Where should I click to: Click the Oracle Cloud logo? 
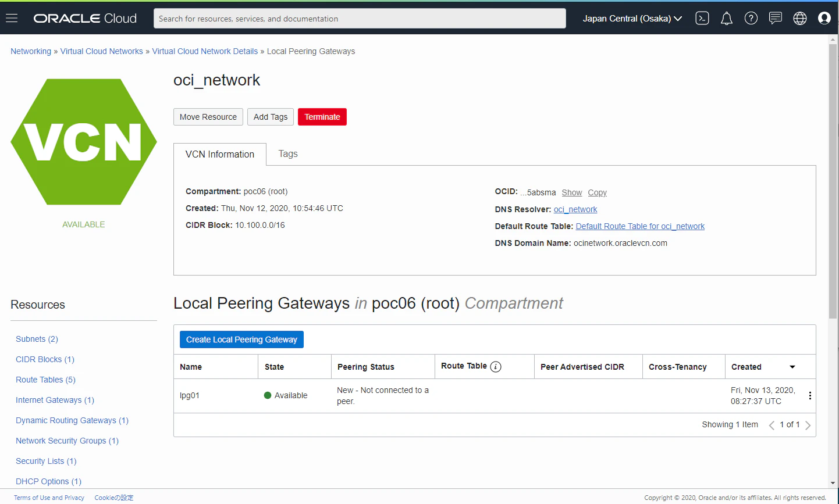pos(85,18)
